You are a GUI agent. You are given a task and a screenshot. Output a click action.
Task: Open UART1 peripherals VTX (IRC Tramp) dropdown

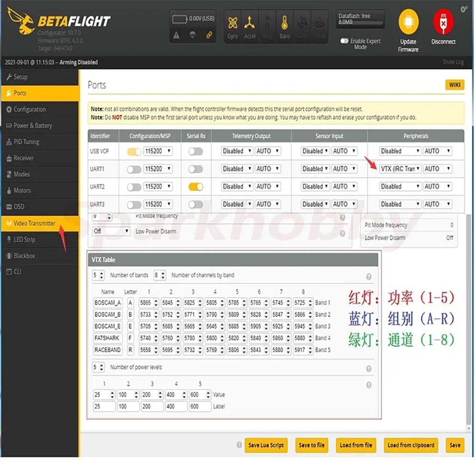(x=400, y=169)
